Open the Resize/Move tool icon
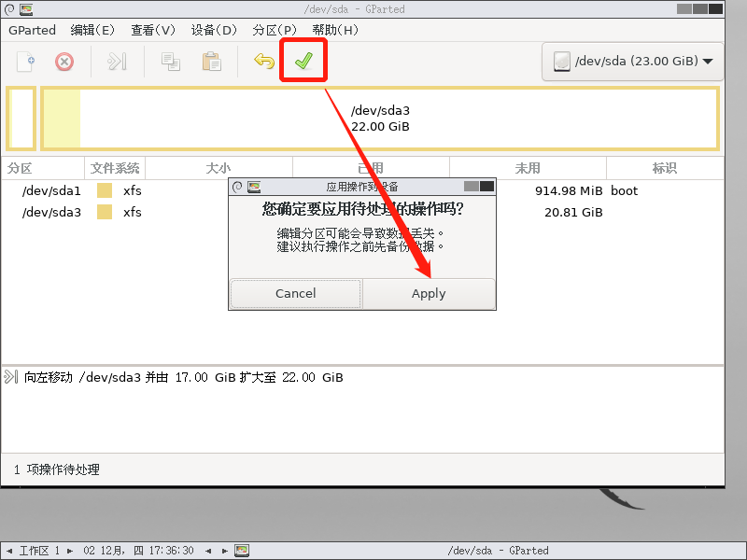Image resolution: width=747 pixels, height=560 pixels. point(116,62)
